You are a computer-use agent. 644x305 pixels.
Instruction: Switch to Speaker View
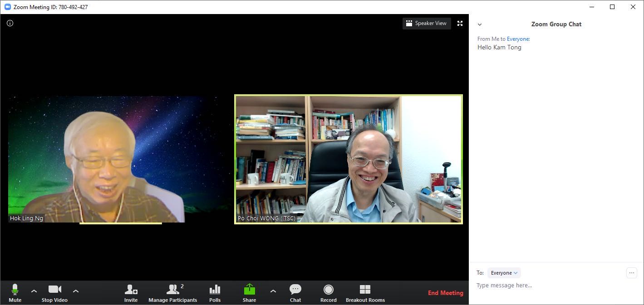coord(426,23)
